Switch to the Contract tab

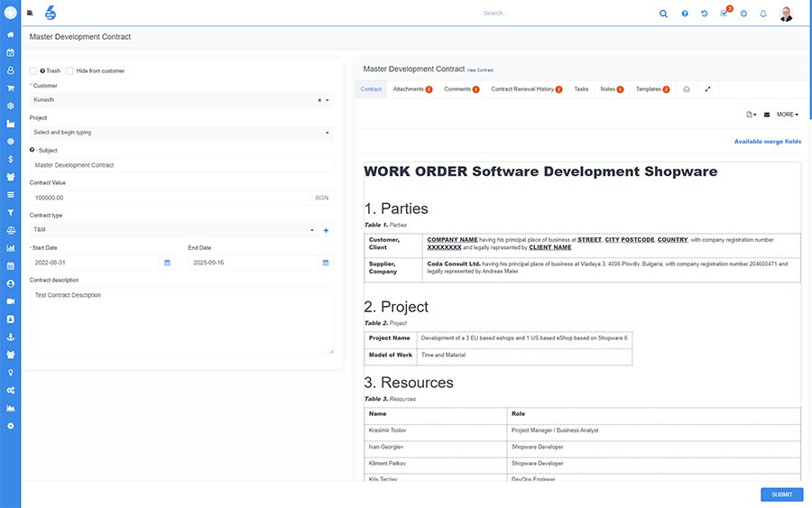click(x=371, y=89)
